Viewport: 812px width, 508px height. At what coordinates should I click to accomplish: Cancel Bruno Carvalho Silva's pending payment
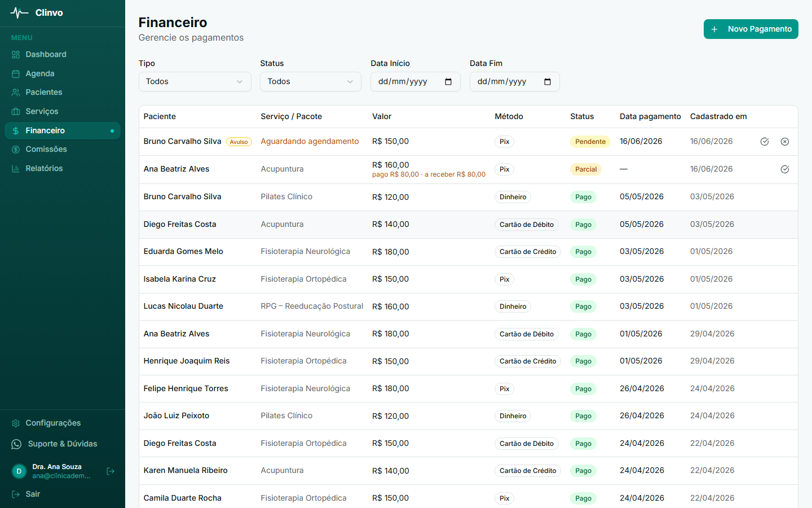785,142
